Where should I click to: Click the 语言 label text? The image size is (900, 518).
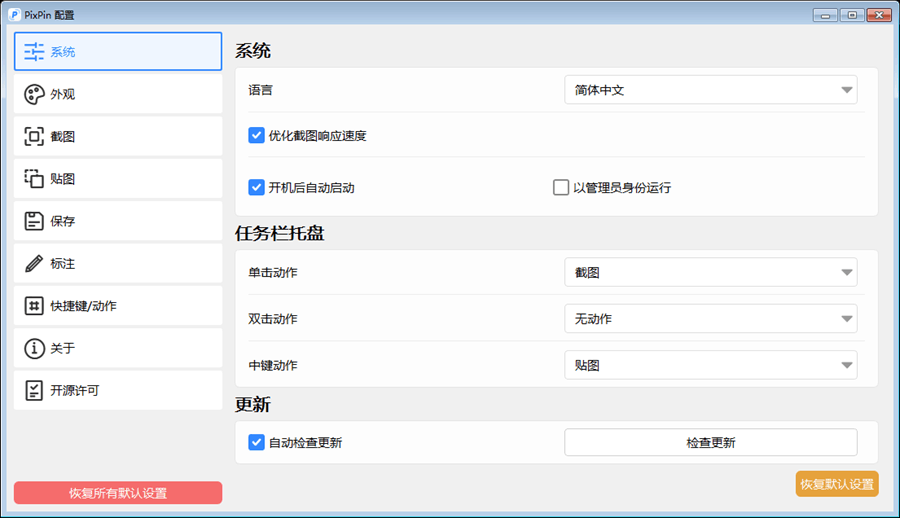[261, 90]
